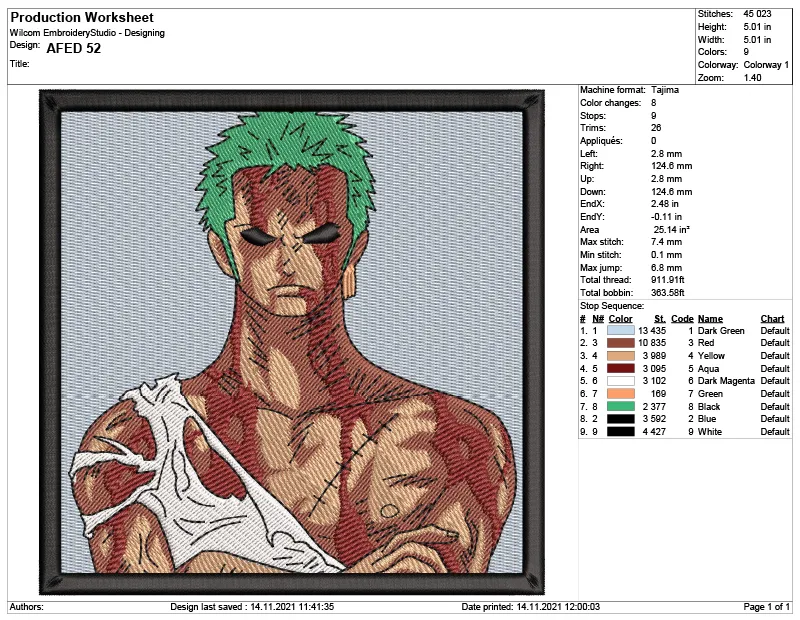Click the 'Production Worksheet' heading
Image resolution: width=800 pixels, height=620 pixels.
(x=82, y=17)
